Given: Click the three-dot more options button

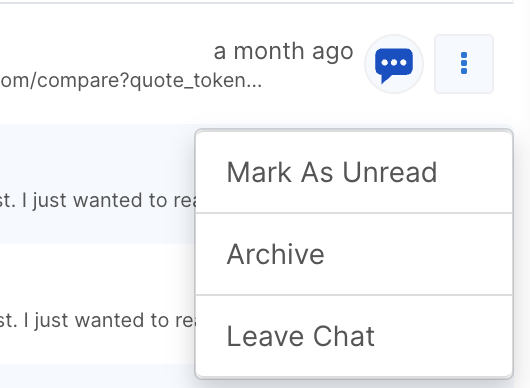Looking at the screenshot, I should point(464,64).
